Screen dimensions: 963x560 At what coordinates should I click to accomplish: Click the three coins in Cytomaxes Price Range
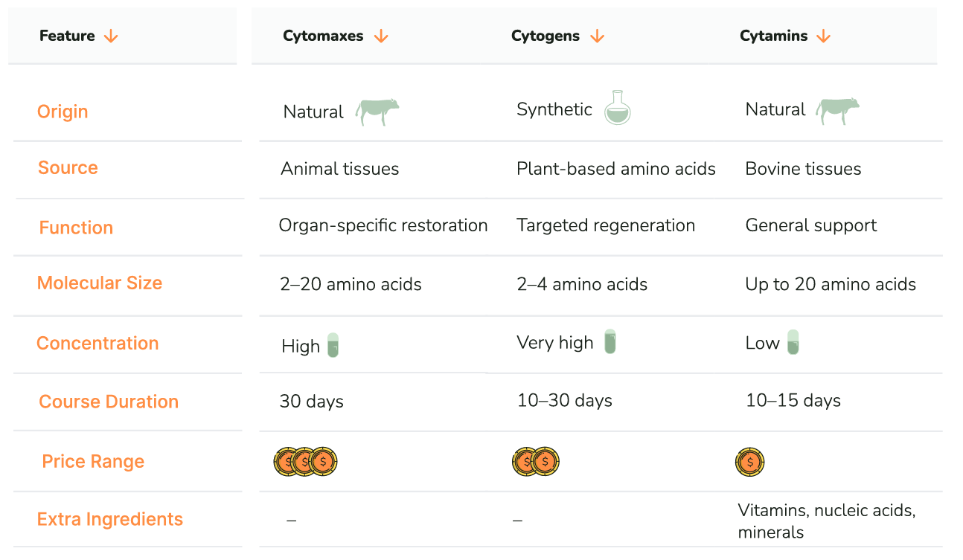[305, 462]
